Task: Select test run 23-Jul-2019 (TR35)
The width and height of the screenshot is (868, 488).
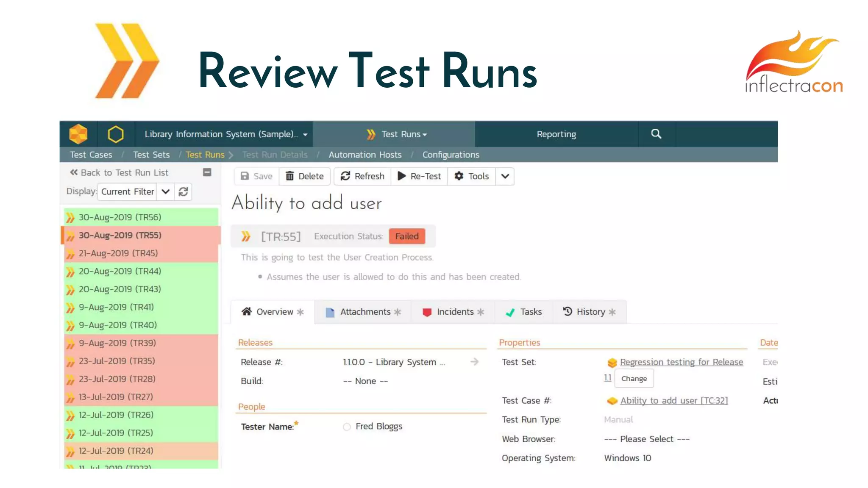Action: pyautogui.click(x=141, y=361)
